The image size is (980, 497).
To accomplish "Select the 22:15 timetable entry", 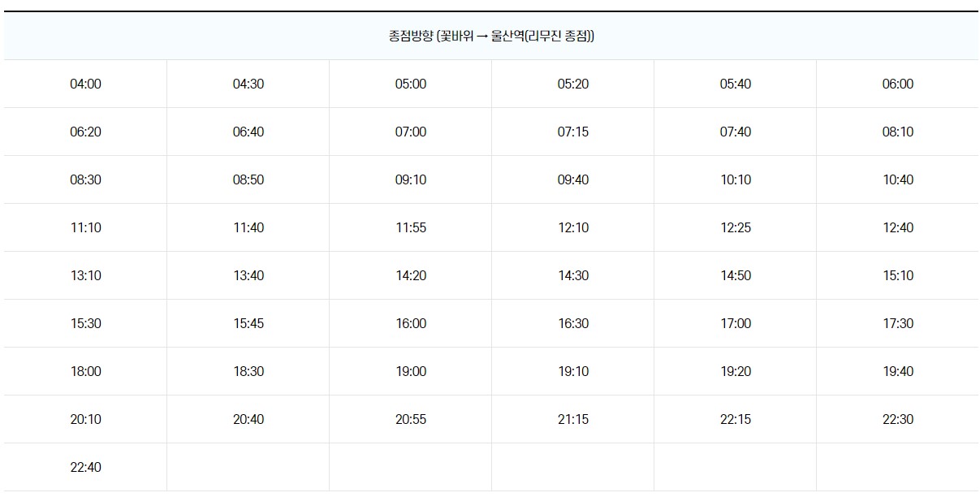I will click(x=735, y=420).
